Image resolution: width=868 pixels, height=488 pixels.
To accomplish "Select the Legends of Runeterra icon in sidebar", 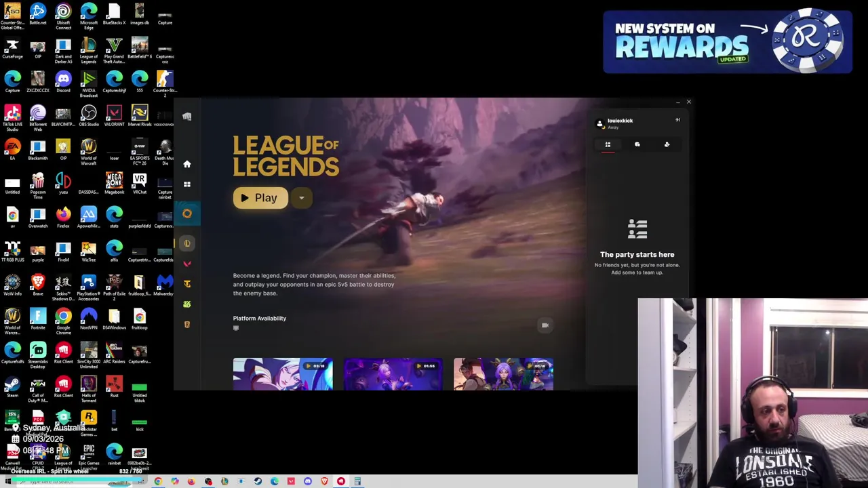I will (x=187, y=325).
